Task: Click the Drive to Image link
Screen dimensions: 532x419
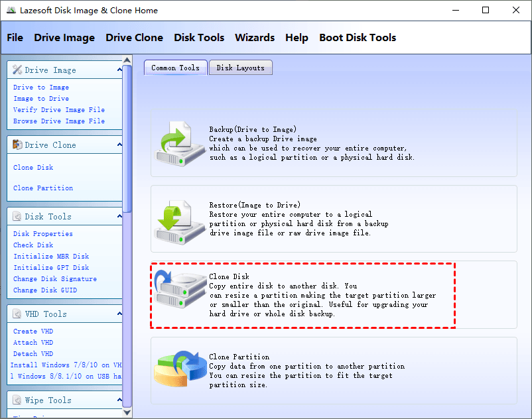Action: pyautogui.click(x=41, y=88)
